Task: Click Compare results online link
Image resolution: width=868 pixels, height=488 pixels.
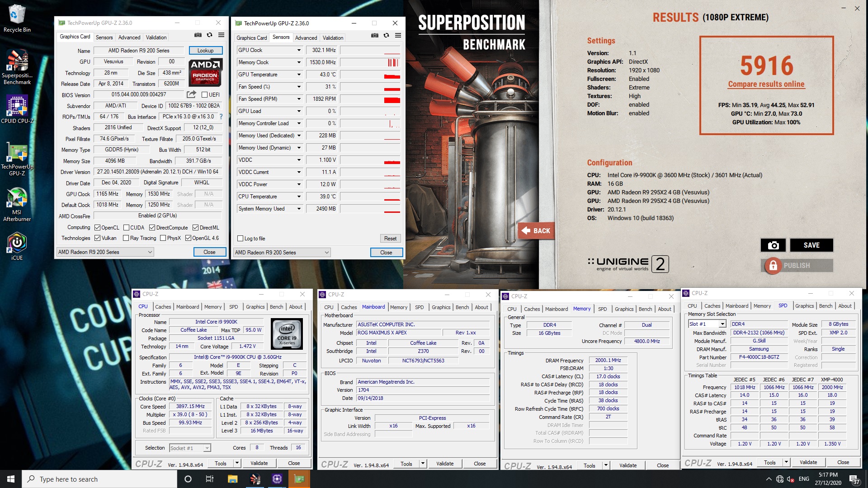Action: (766, 84)
